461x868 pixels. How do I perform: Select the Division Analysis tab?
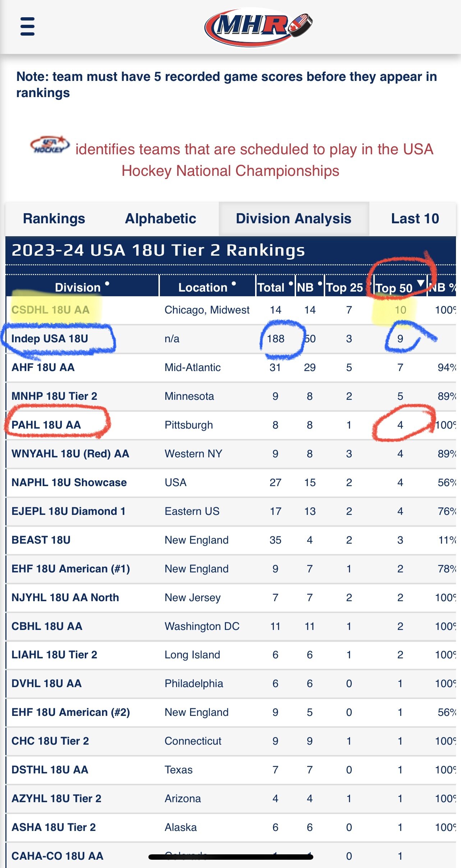coord(294,218)
